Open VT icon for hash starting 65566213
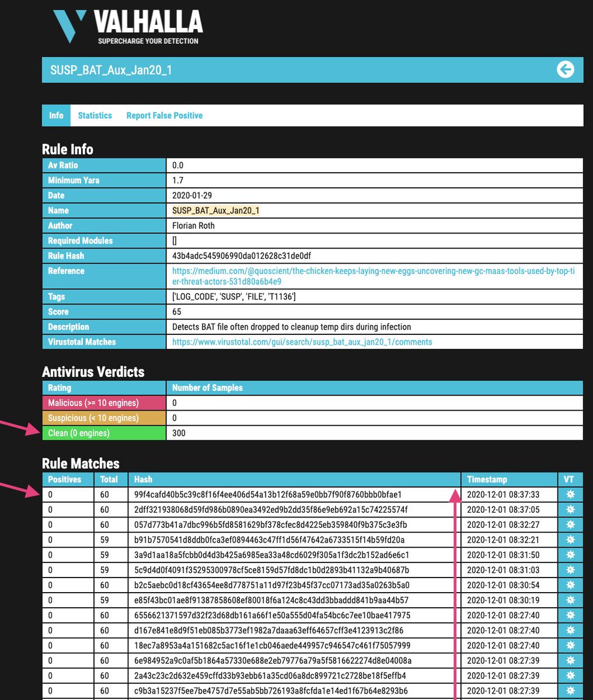Viewport: 593px width, 700px height. [570, 615]
